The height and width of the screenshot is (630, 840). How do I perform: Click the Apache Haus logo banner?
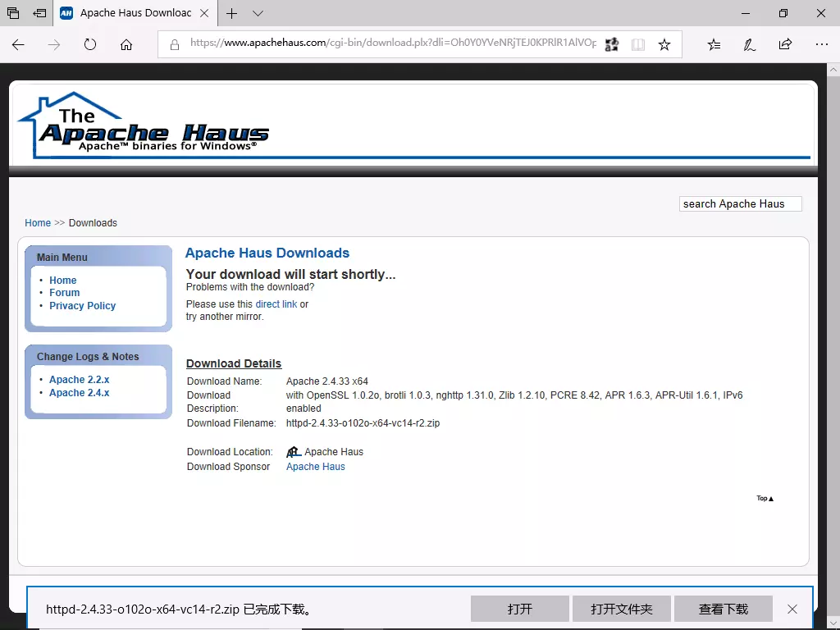(x=144, y=126)
